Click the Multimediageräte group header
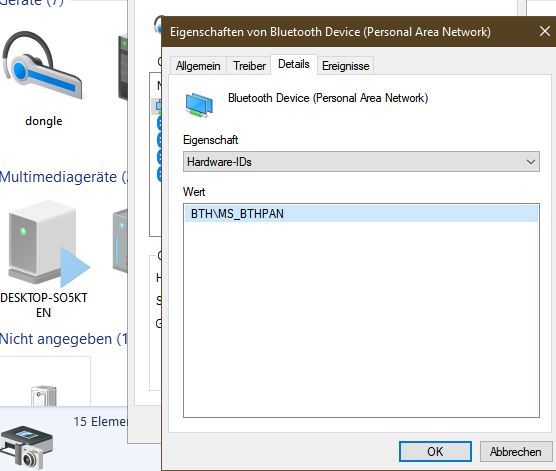 pos(63,177)
